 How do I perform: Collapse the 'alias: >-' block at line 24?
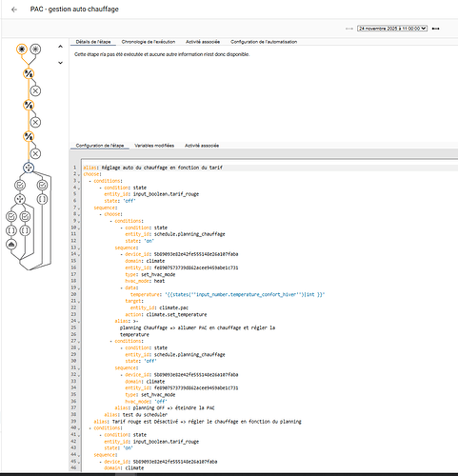point(79,321)
